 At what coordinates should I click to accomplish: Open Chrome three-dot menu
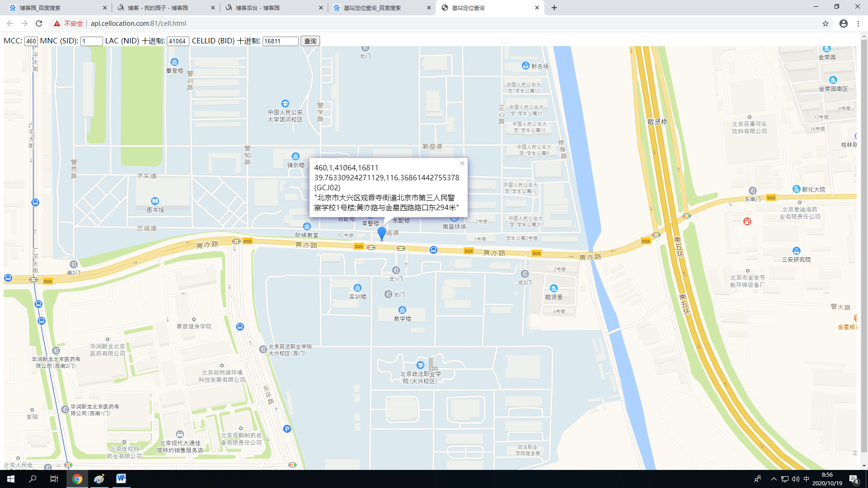(x=858, y=23)
